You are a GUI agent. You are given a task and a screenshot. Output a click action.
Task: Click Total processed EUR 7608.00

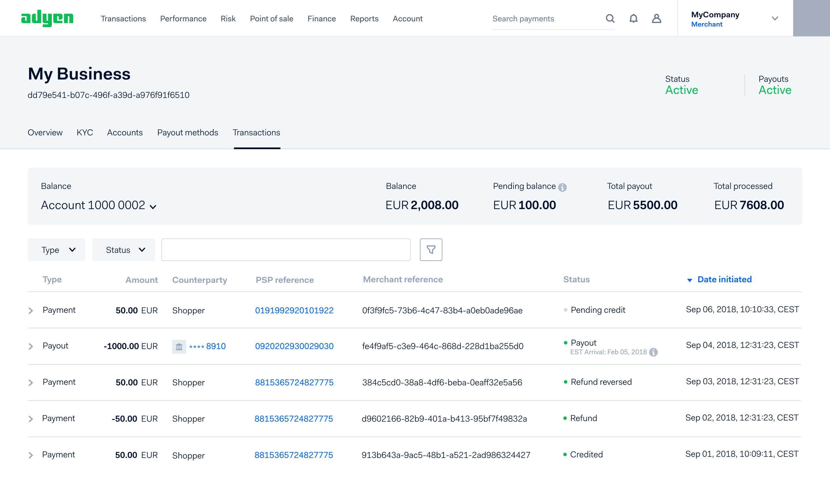click(x=749, y=205)
